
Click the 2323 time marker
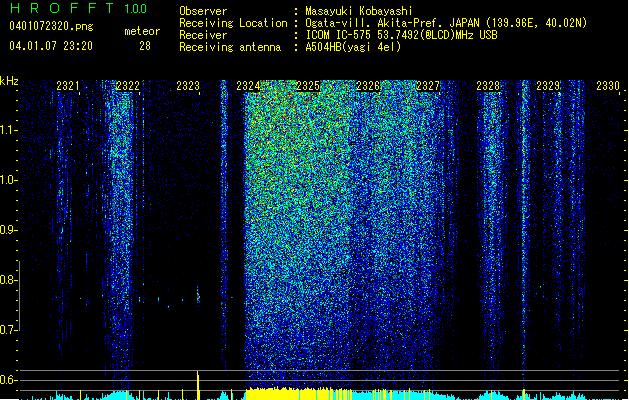188,86
